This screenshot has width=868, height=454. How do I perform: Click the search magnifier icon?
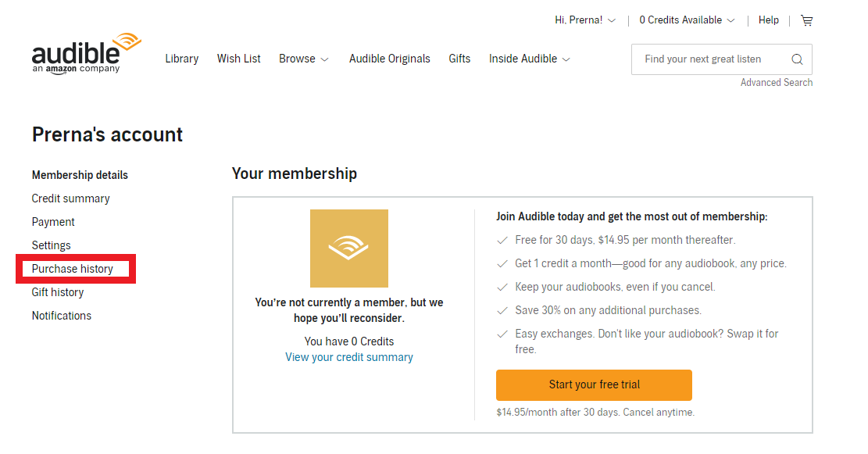(x=797, y=59)
